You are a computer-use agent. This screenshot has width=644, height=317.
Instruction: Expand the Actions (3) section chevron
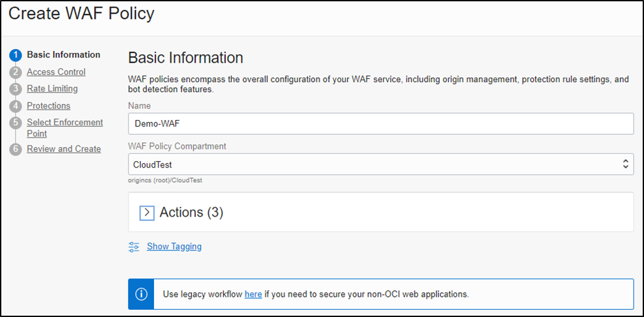[147, 213]
